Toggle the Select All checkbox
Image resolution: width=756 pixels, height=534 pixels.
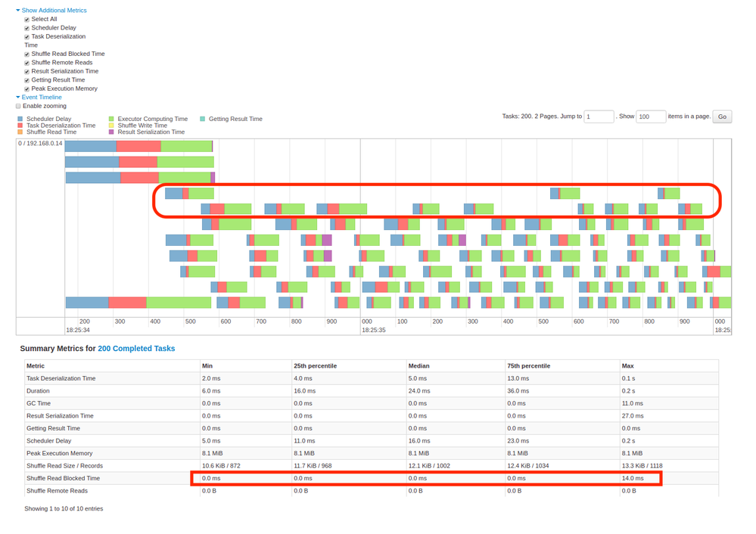(27, 20)
